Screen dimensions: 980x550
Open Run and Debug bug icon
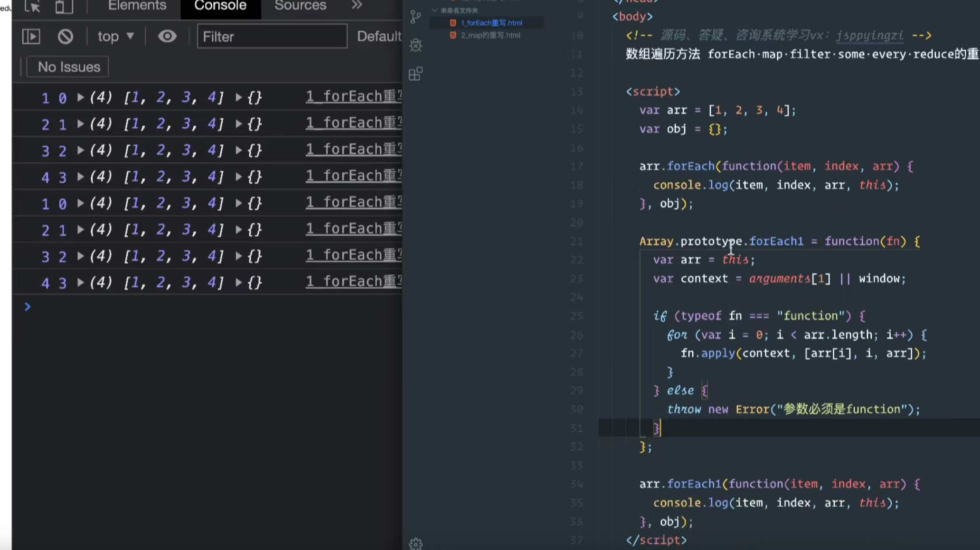(415, 45)
